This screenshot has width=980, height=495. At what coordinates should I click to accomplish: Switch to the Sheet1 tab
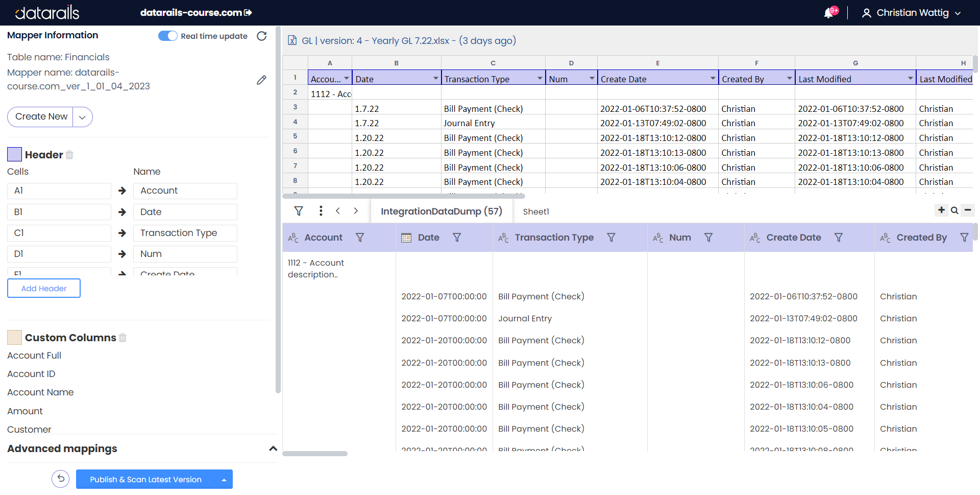pyautogui.click(x=535, y=211)
